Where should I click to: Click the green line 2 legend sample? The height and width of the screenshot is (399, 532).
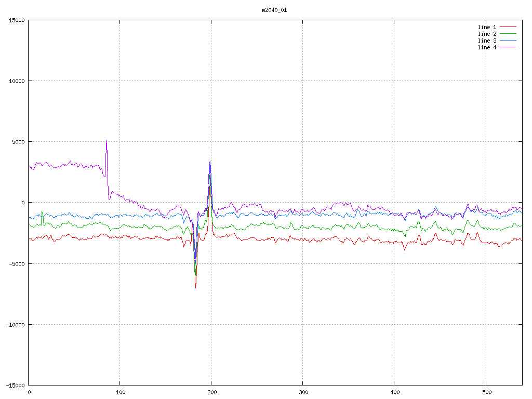pos(508,34)
